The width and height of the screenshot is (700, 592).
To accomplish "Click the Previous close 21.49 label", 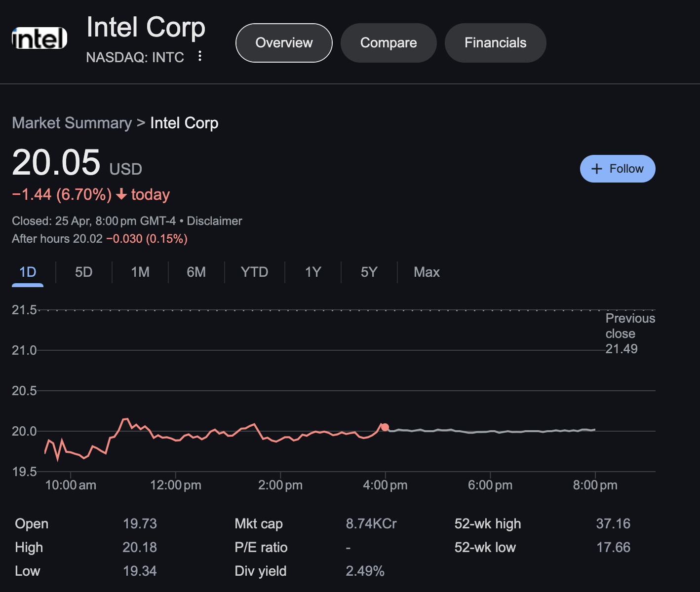I will (x=630, y=333).
